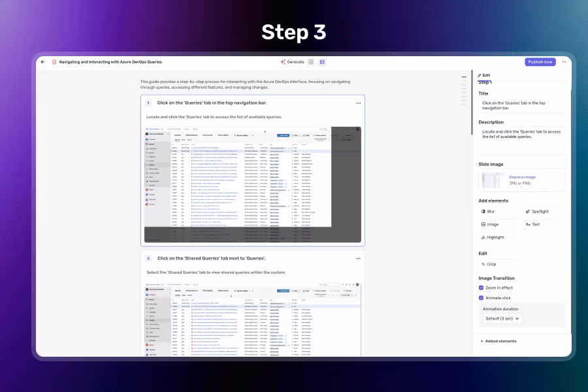The height and width of the screenshot is (392, 588).
Task: Click the Description text area in the side panel
Action: (x=521, y=140)
